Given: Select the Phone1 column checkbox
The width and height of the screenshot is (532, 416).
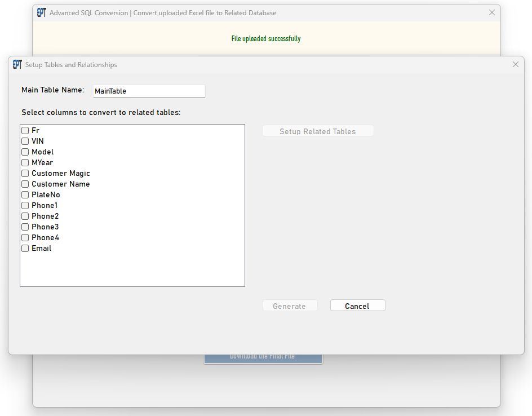Looking at the screenshot, I should coord(25,206).
